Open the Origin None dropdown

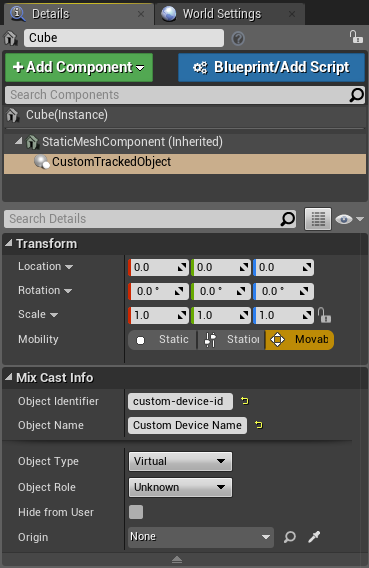coord(201,537)
